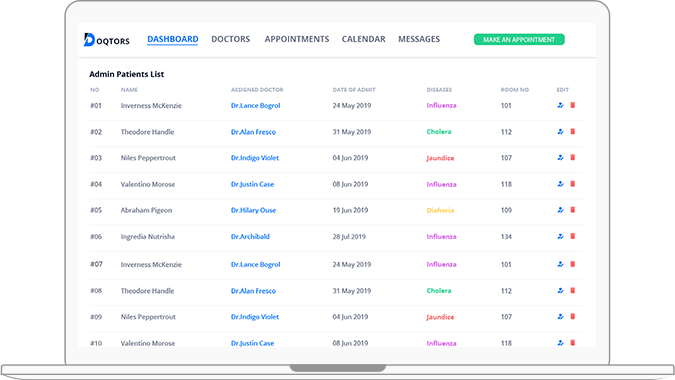This screenshot has height=380, width=675.
Task: Click the trash icon for patient #04
Action: [x=573, y=184]
